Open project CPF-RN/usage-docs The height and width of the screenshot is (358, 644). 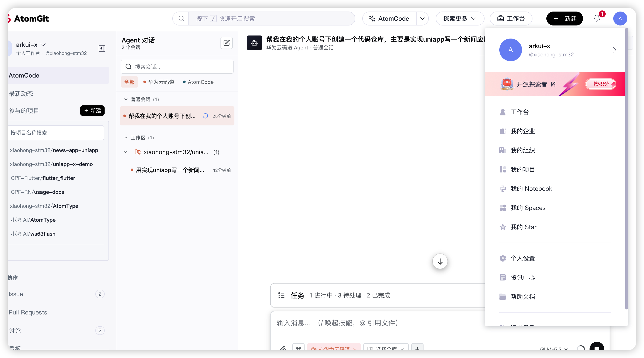coord(37,192)
